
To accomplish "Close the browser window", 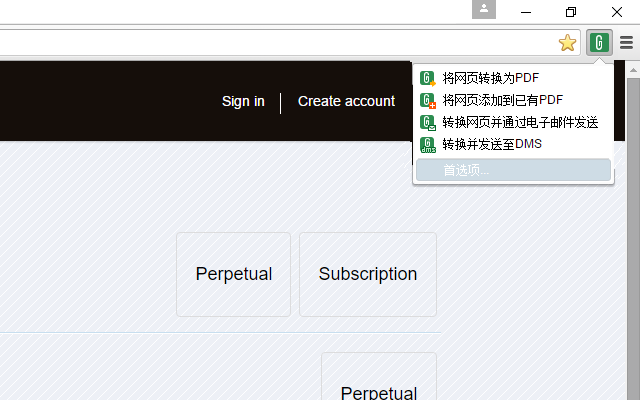I will [x=617, y=12].
